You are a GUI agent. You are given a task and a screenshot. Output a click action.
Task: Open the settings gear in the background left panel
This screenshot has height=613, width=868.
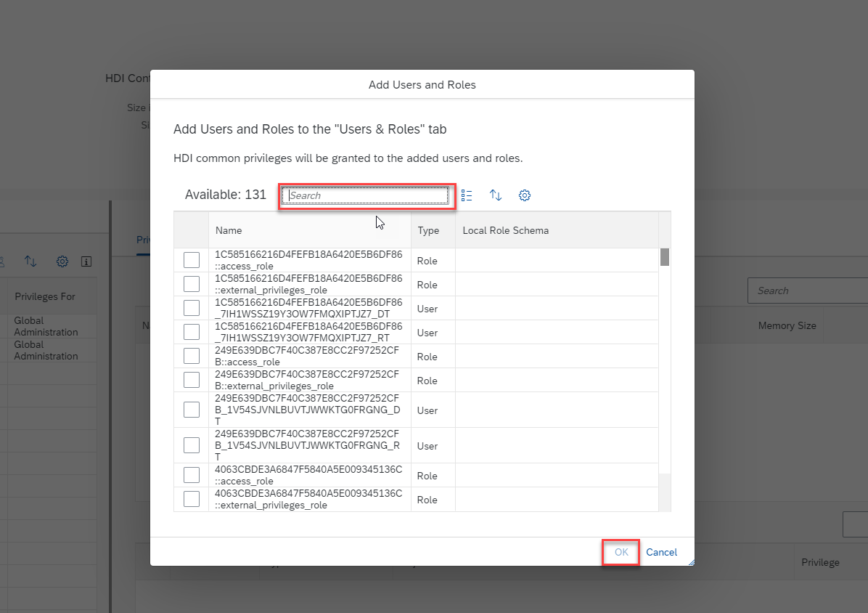point(62,261)
